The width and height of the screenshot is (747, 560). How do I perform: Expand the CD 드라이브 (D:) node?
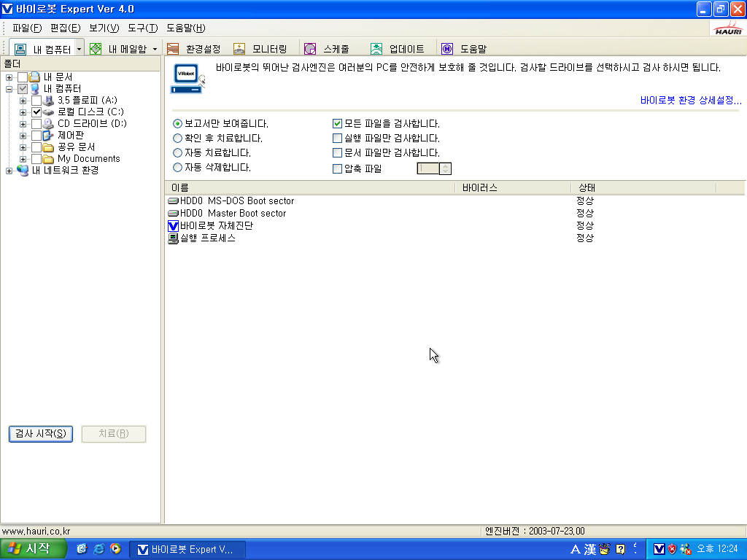tap(23, 124)
